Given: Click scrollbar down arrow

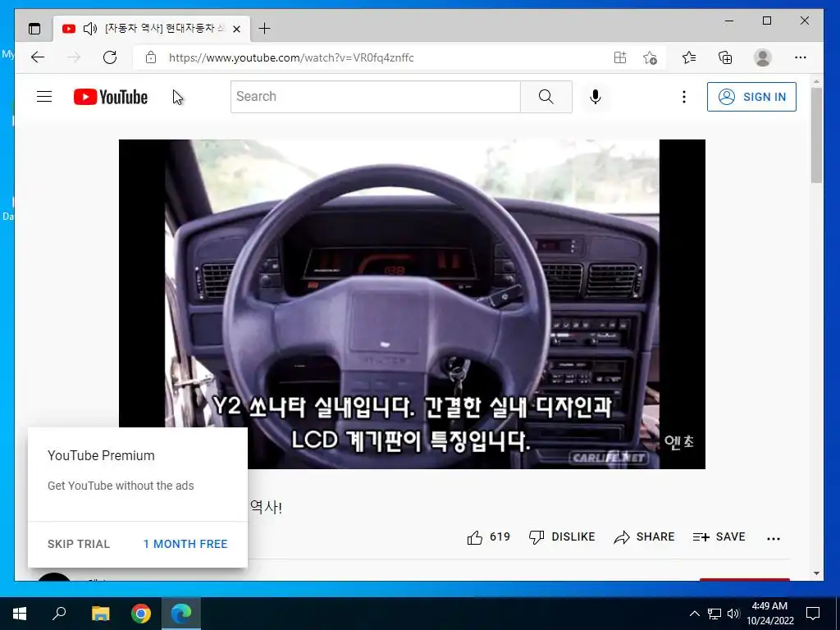Looking at the screenshot, I should pyautogui.click(x=816, y=573).
